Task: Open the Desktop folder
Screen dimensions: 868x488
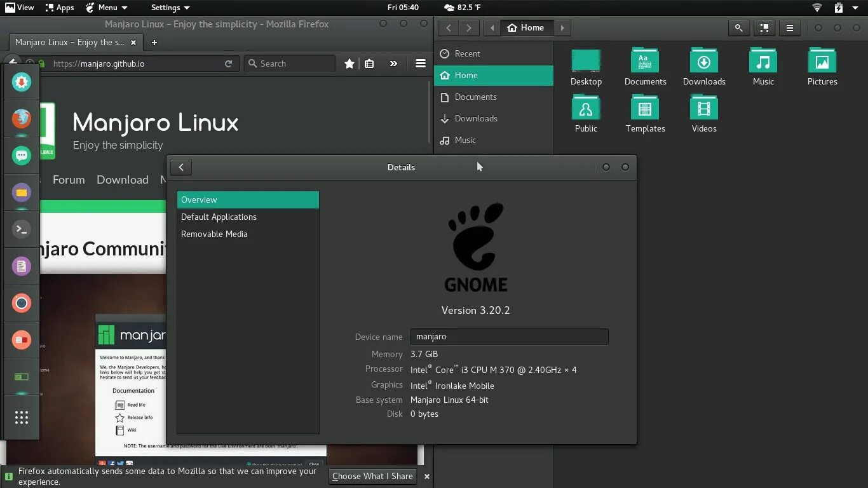Action: point(586,67)
